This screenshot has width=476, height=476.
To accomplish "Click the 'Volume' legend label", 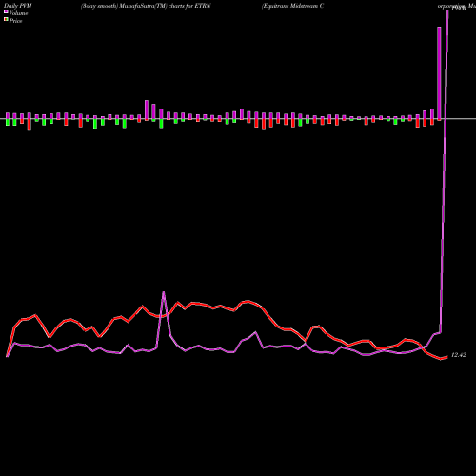I will 18,13.
